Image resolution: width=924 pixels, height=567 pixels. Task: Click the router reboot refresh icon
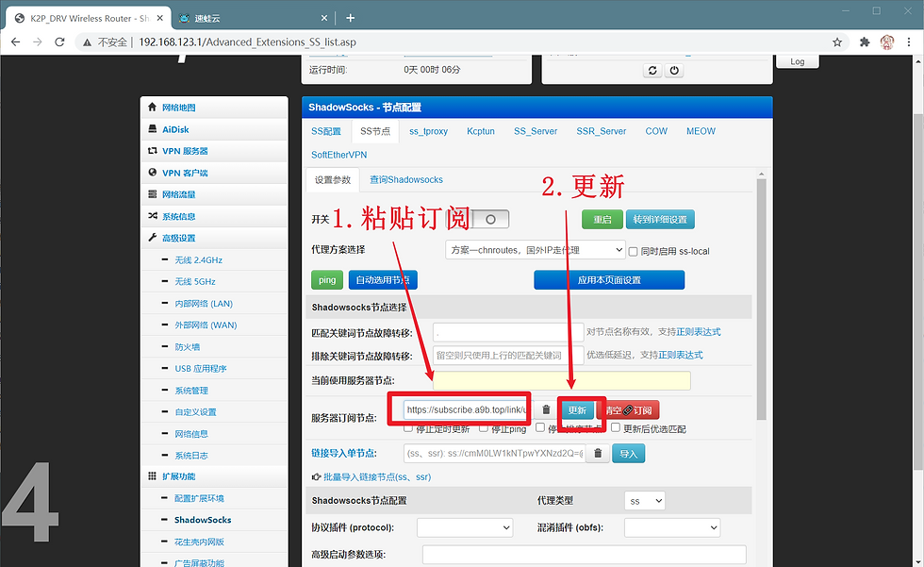pyautogui.click(x=652, y=70)
